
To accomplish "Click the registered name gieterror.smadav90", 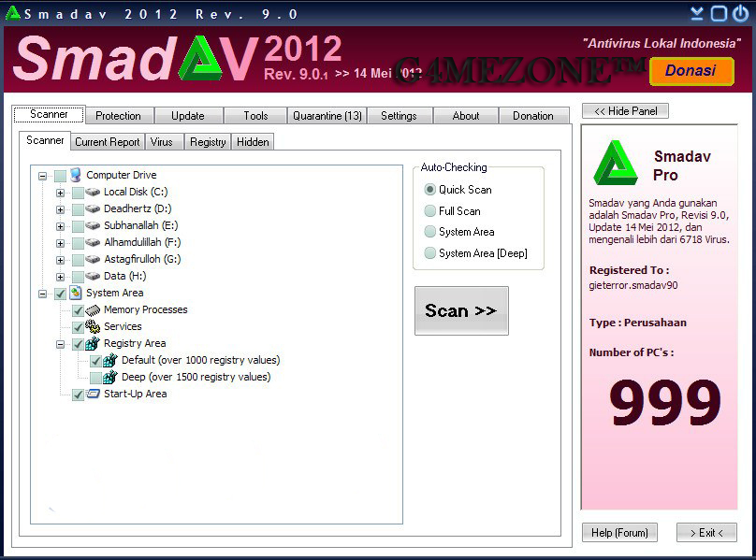I will point(633,285).
